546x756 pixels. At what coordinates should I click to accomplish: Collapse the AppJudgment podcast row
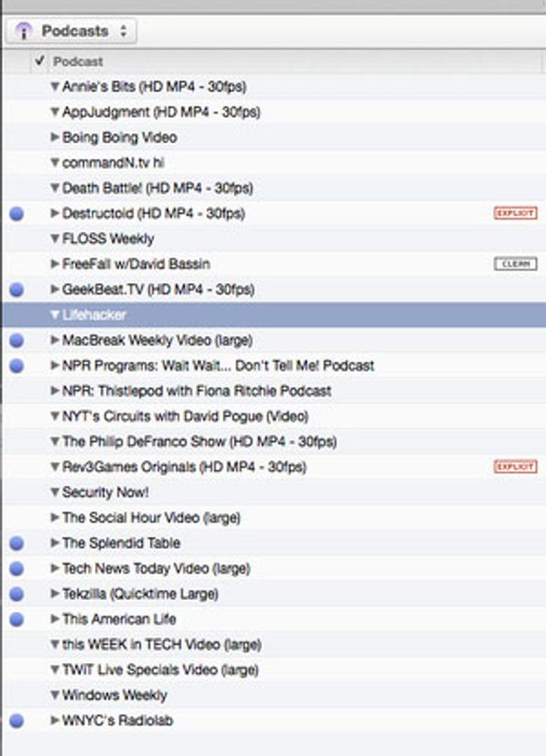click(55, 112)
